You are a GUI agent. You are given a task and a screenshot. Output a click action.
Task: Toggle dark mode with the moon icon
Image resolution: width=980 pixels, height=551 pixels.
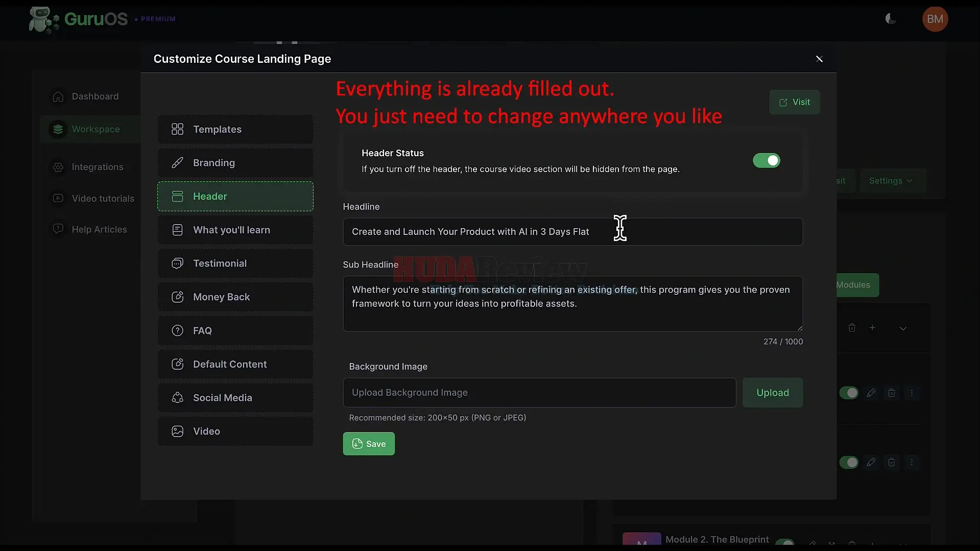[890, 19]
